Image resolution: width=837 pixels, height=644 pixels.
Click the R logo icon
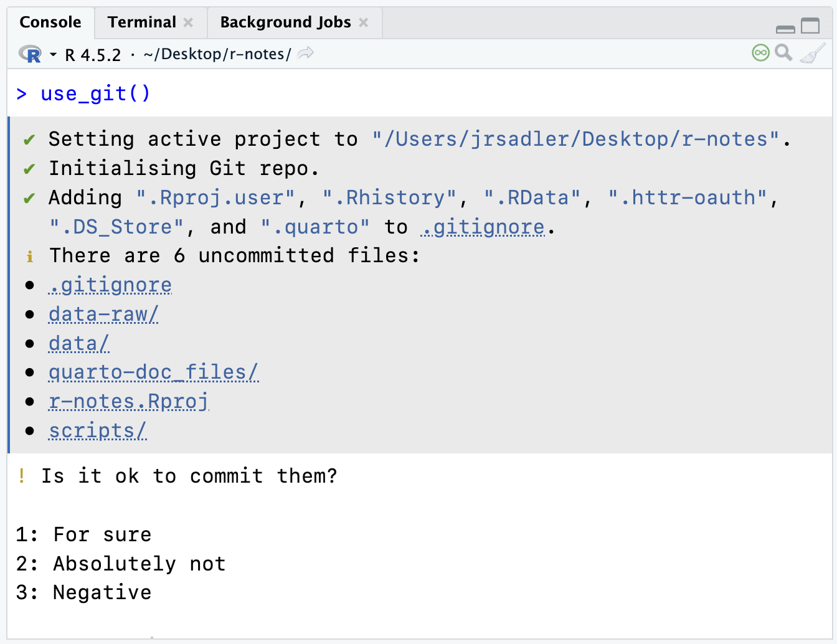[x=29, y=54]
